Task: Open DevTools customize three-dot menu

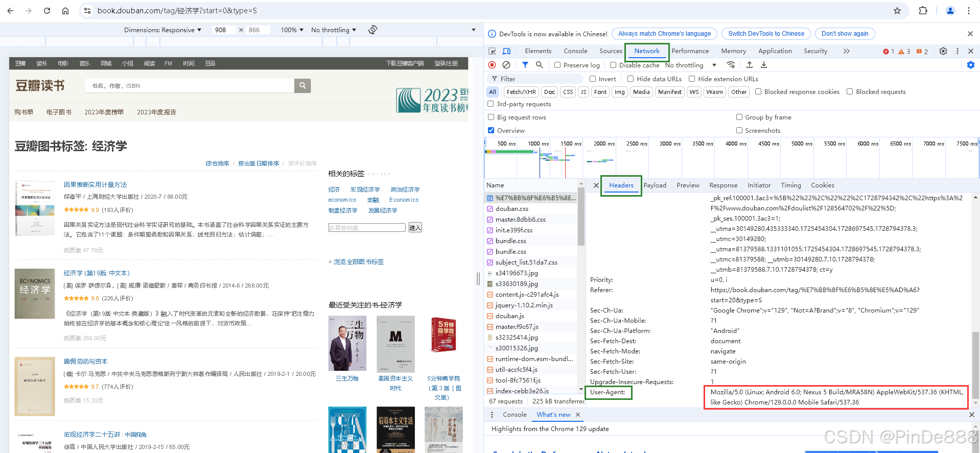Action: pyautogui.click(x=958, y=51)
